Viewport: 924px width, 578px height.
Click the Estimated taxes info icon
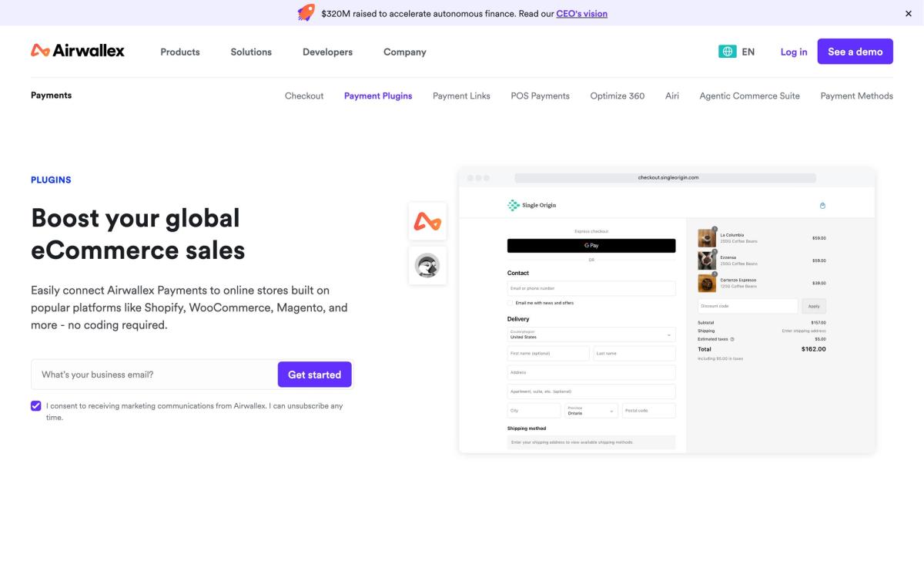[732, 339]
